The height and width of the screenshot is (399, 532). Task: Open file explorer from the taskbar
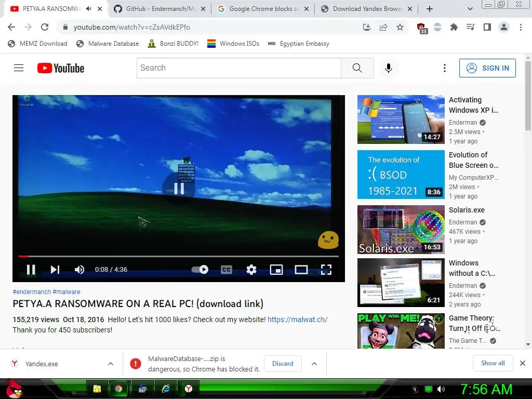[x=97, y=389]
